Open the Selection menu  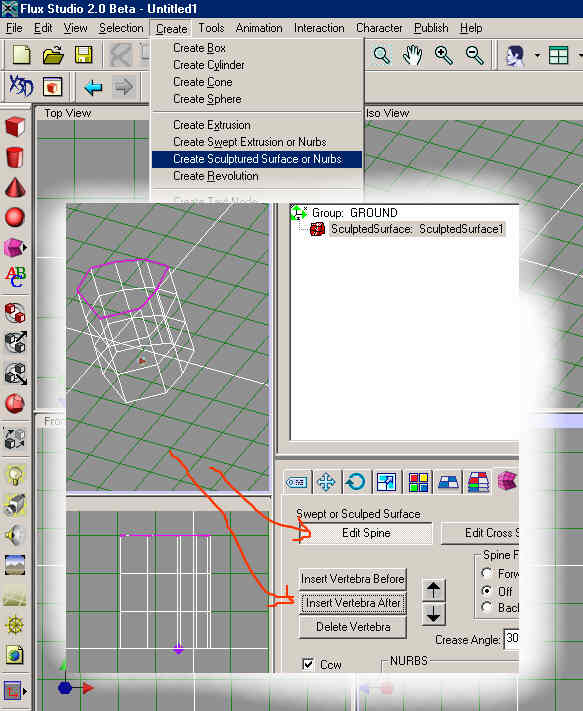pyautogui.click(x=121, y=28)
